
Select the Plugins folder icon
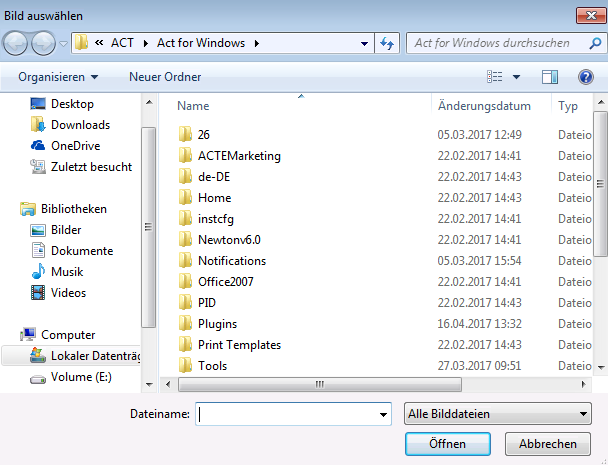coord(185,323)
